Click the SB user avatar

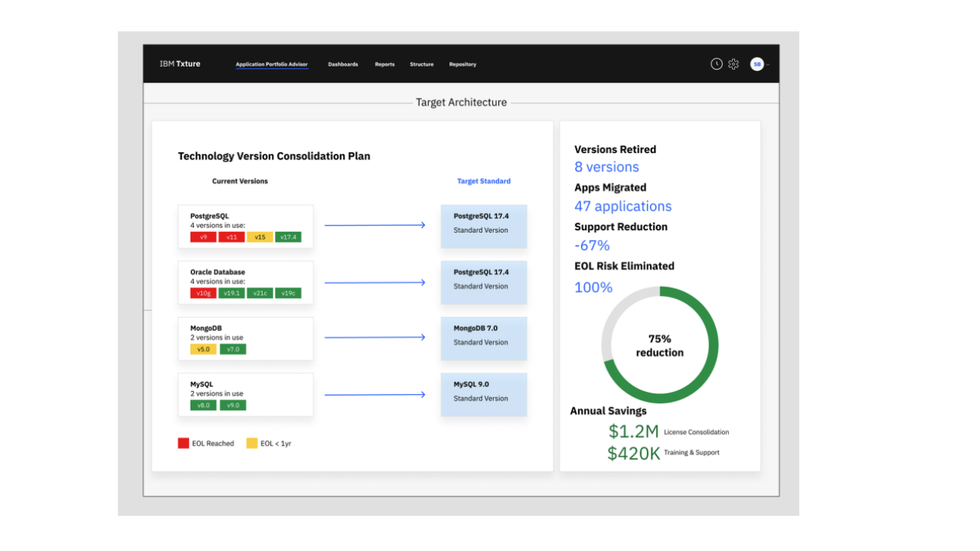756,64
